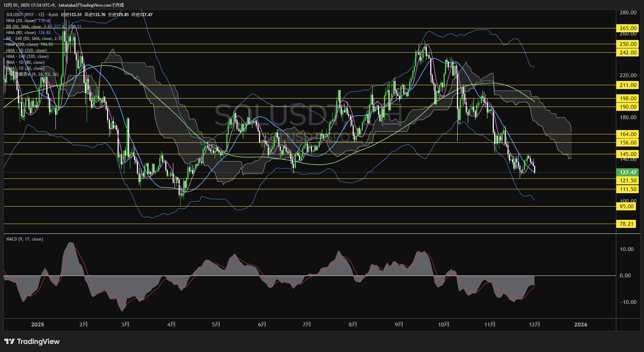Click the chart creation timestamp header text
Screen dimensions: 644x352
[x=64, y=5]
